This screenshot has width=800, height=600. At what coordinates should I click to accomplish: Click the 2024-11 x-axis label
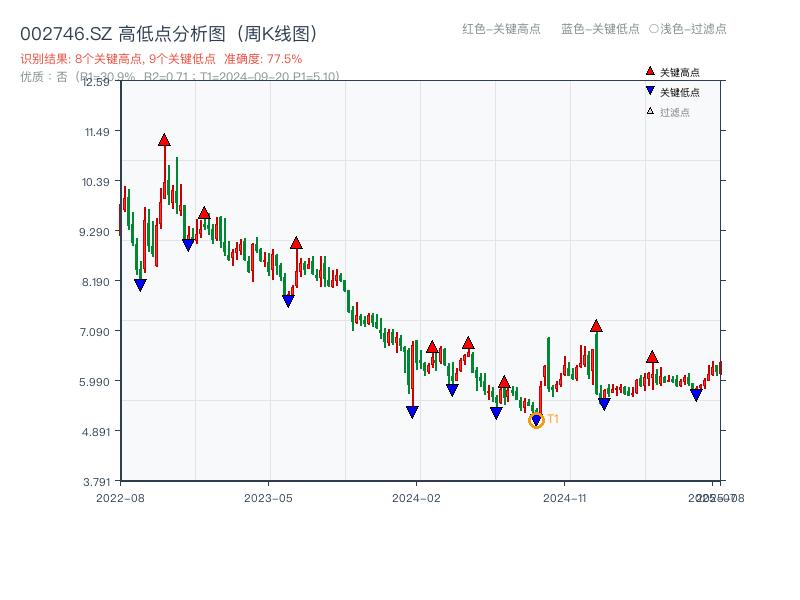point(566,496)
